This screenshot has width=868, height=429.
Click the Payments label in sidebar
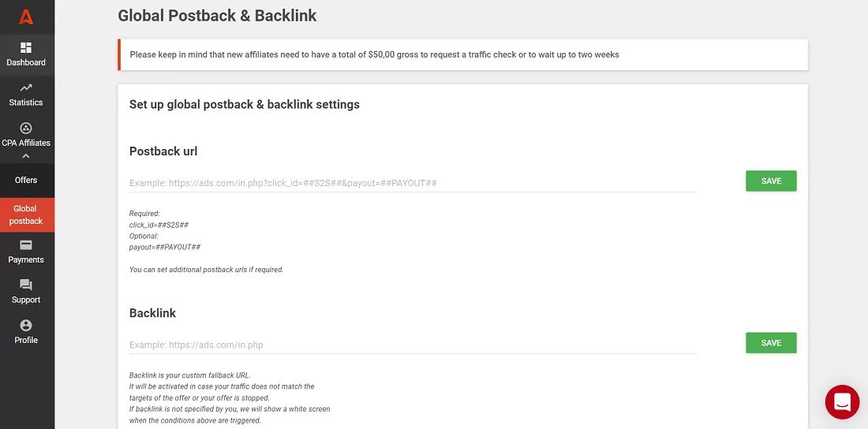coord(26,259)
